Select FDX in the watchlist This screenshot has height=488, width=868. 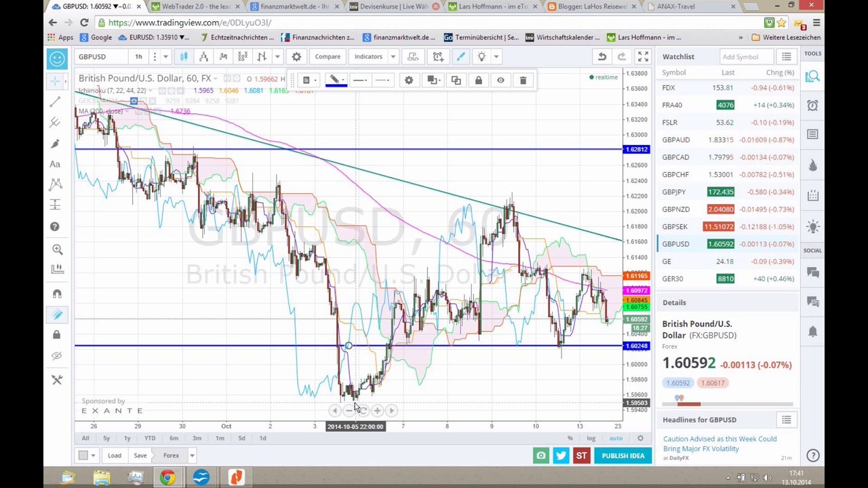coord(728,87)
